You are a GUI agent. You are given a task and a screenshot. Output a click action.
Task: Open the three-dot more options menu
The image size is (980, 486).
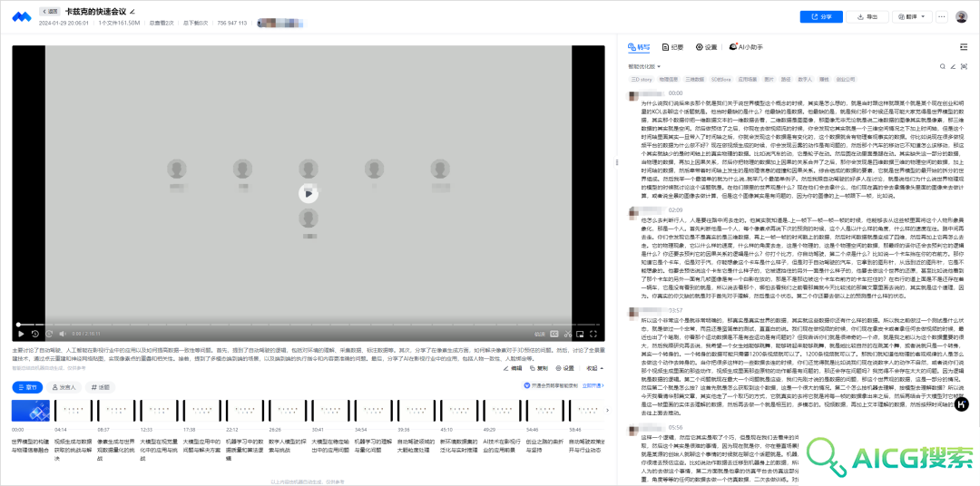pos(942,17)
